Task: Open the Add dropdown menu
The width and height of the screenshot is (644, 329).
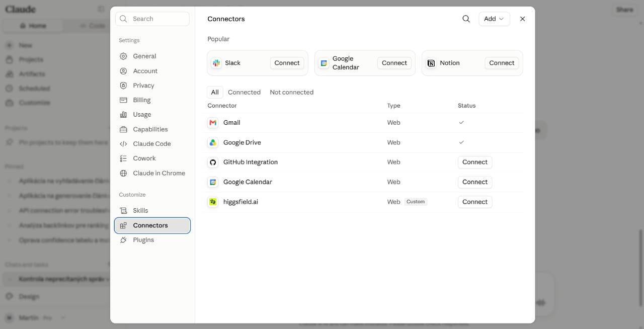Action: [x=494, y=19]
